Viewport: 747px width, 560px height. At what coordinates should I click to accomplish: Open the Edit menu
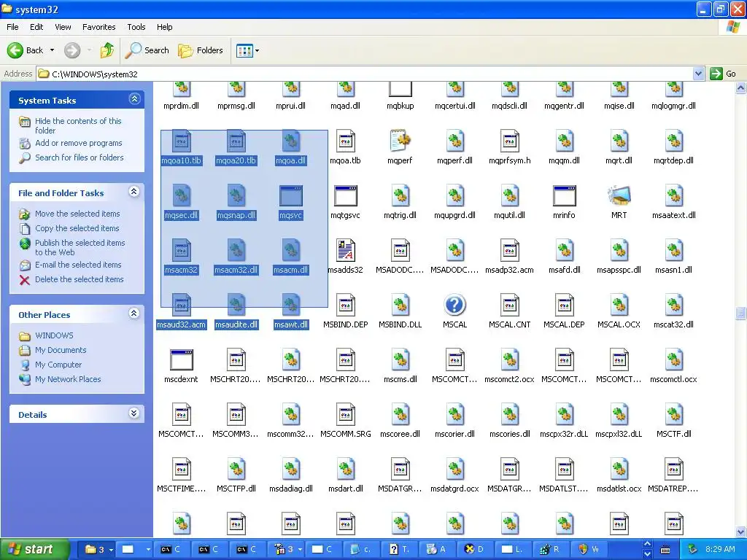coord(36,27)
